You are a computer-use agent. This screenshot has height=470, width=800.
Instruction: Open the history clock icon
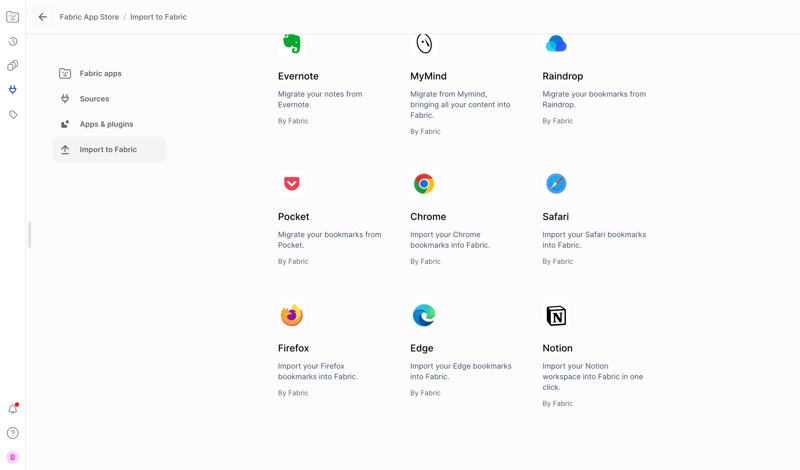point(13,42)
